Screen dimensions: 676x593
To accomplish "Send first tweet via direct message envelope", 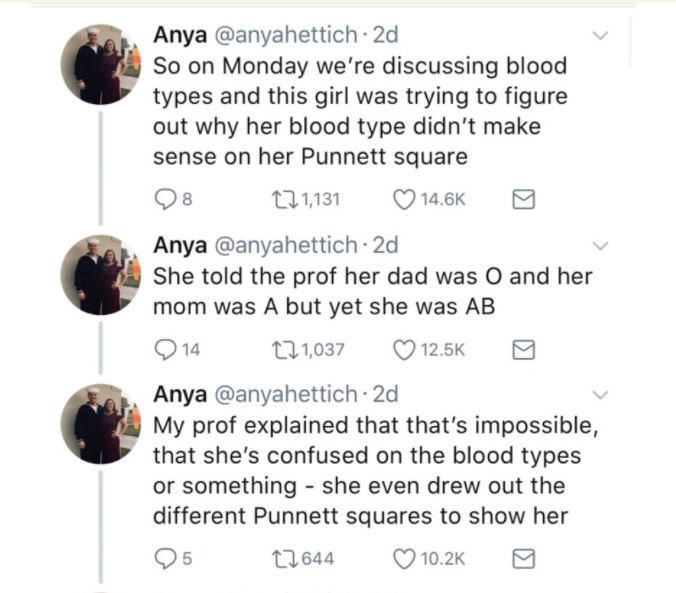I will pos(521,199).
